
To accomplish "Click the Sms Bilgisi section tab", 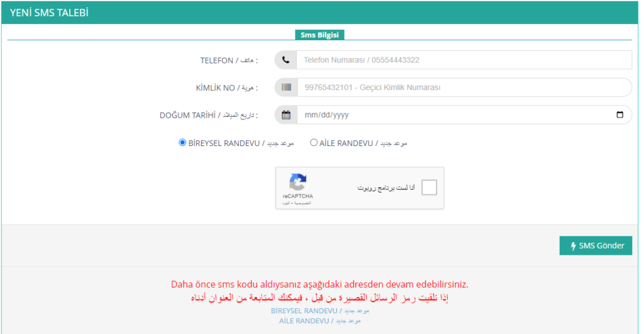I will (x=319, y=35).
